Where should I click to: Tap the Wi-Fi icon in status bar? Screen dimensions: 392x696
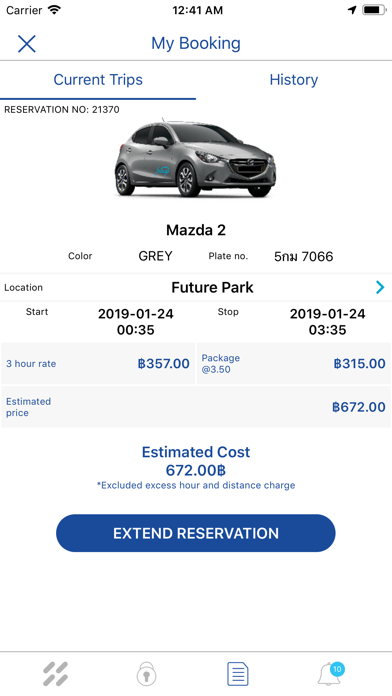54,10
